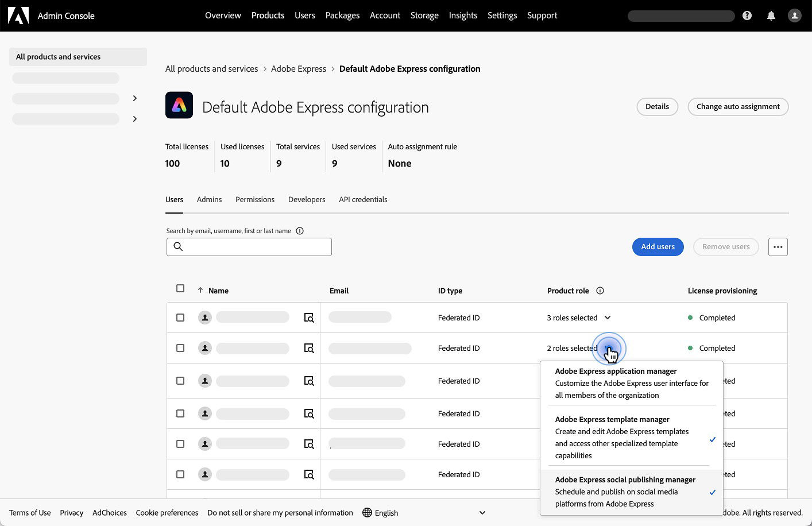Check the select-all checkbox in the table header
Viewport: 812px width, 526px height.
click(180, 288)
